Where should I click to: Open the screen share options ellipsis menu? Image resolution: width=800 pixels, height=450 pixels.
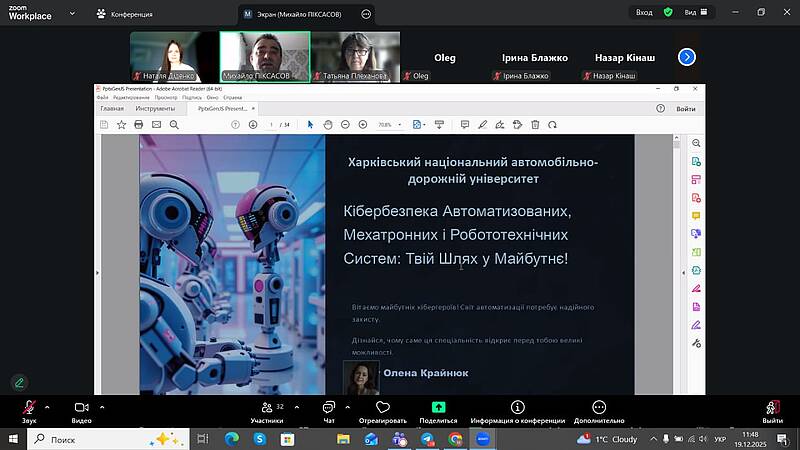tap(366, 14)
